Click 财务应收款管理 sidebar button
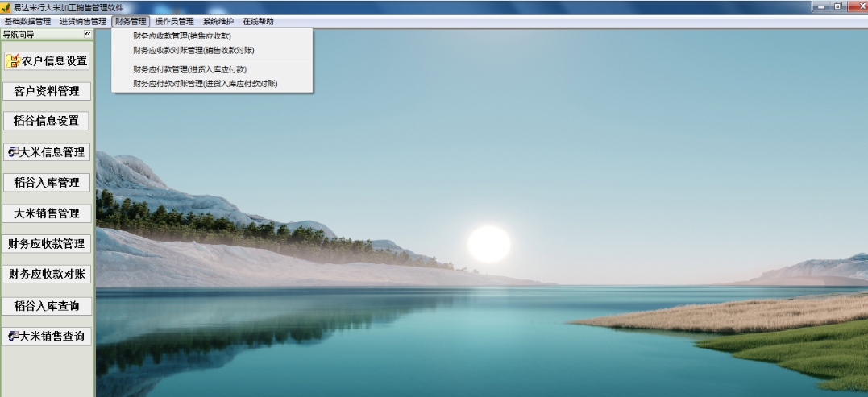The width and height of the screenshot is (868, 397). pyautogui.click(x=46, y=244)
